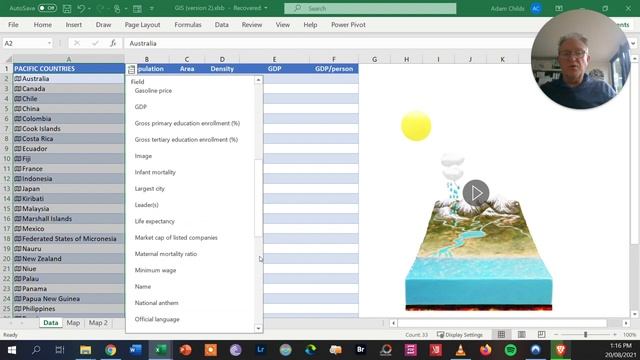This screenshot has height=360, width=640.
Task: Choose Leader(s) from the field list
Action: click(x=147, y=205)
